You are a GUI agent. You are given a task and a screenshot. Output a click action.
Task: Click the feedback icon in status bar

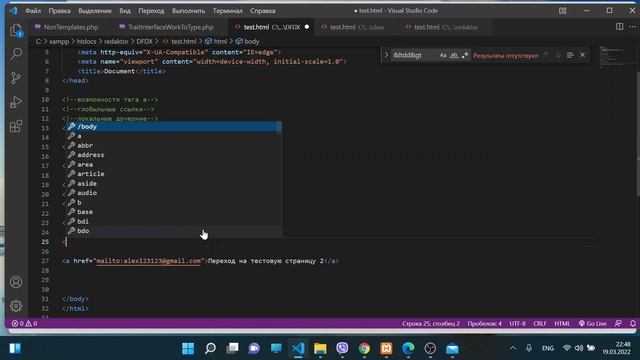point(618,323)
